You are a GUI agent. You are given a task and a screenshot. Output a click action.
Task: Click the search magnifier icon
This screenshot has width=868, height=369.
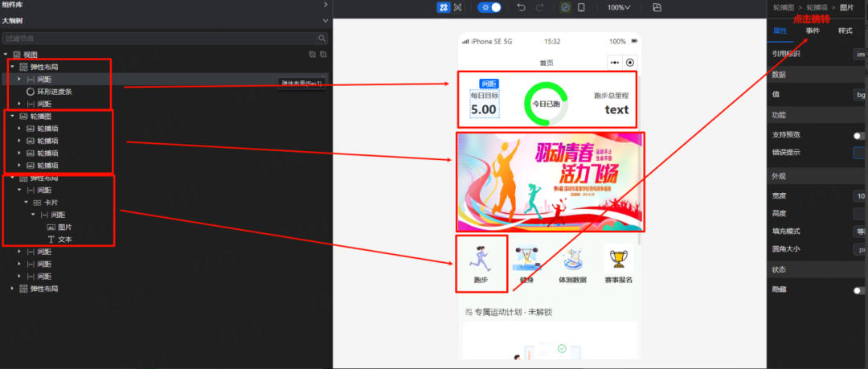[x=322, y=39]
